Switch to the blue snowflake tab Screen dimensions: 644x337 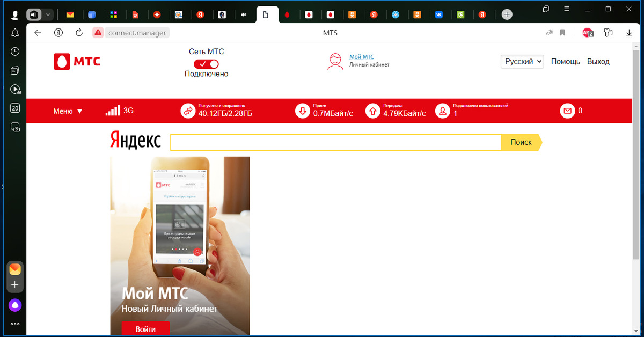point(396,14)
